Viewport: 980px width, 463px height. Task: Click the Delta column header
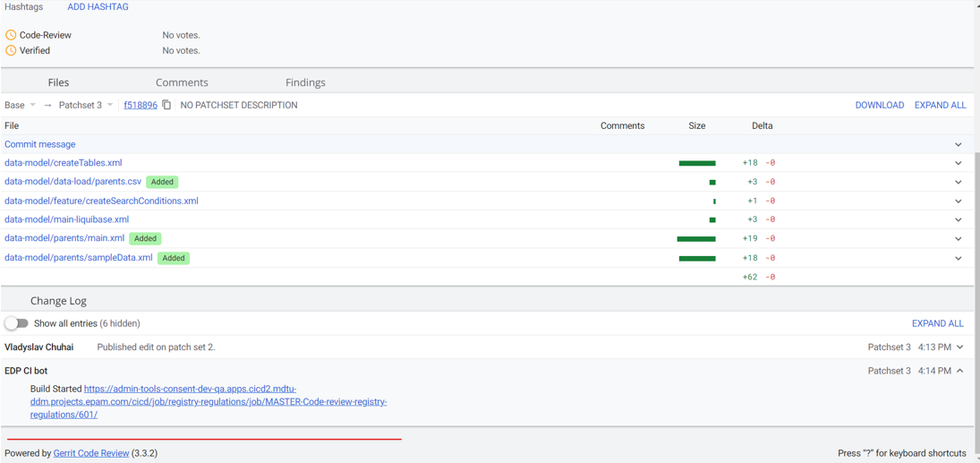point(763,125)
